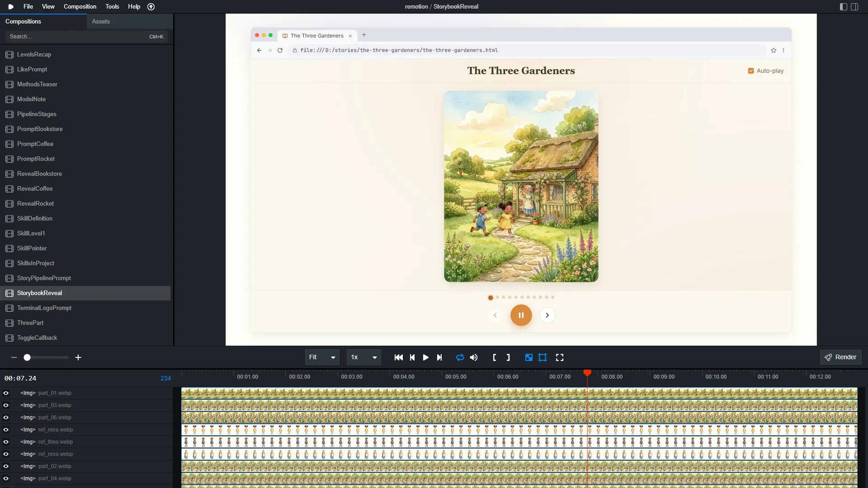Toggle the canvas rulers and guides icon
Image resolution: width=868 pixels, height=488 pixels.
pos(542,357)
